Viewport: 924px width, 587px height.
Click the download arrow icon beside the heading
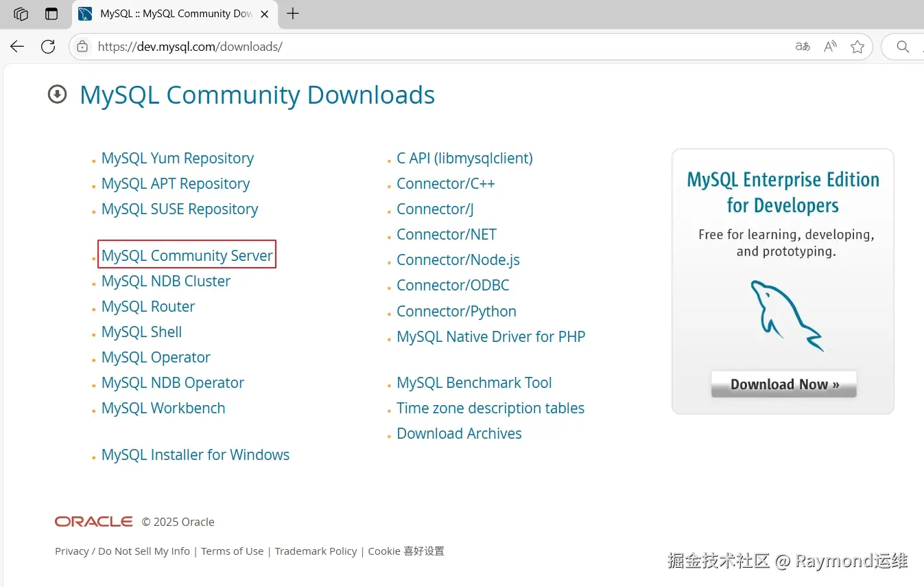click(57, 94)
